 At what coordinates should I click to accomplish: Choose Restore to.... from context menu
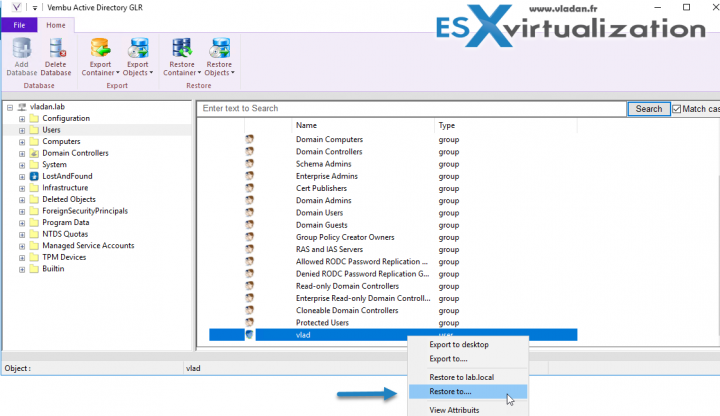467,392
